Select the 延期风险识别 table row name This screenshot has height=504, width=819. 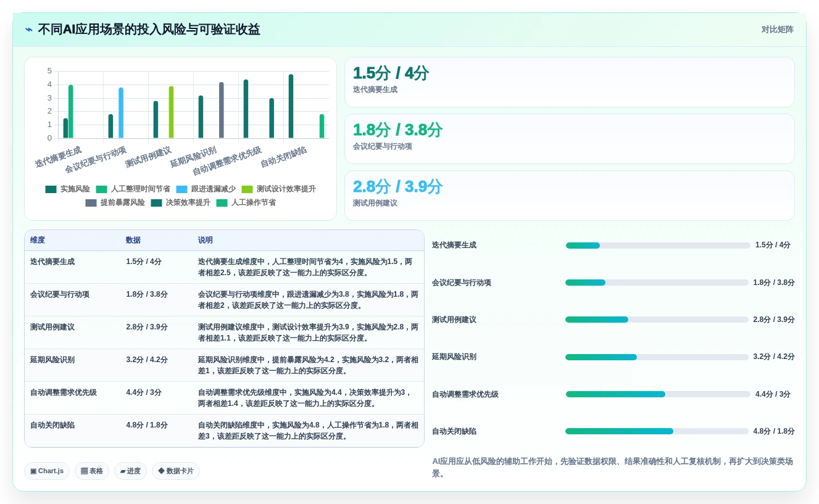coord(52,360)
